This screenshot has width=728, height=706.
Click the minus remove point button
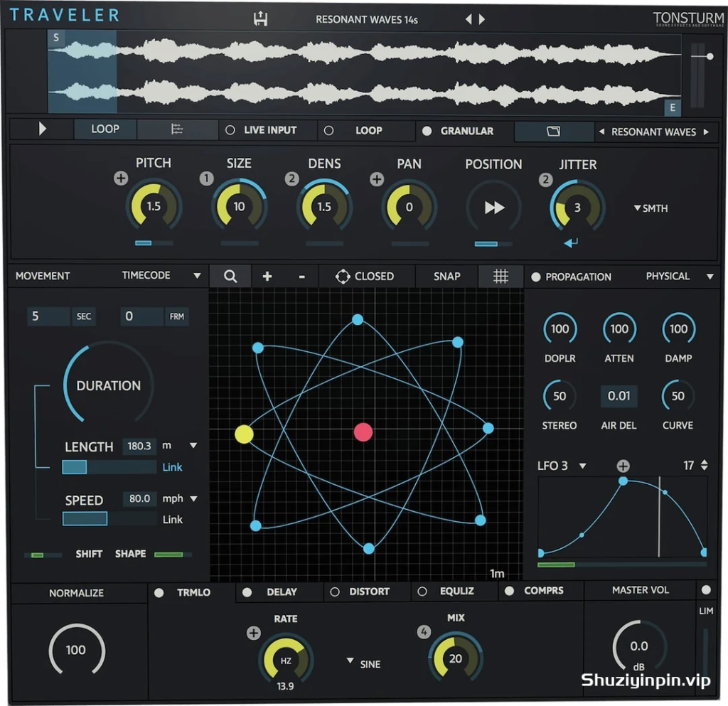[301, 277]
